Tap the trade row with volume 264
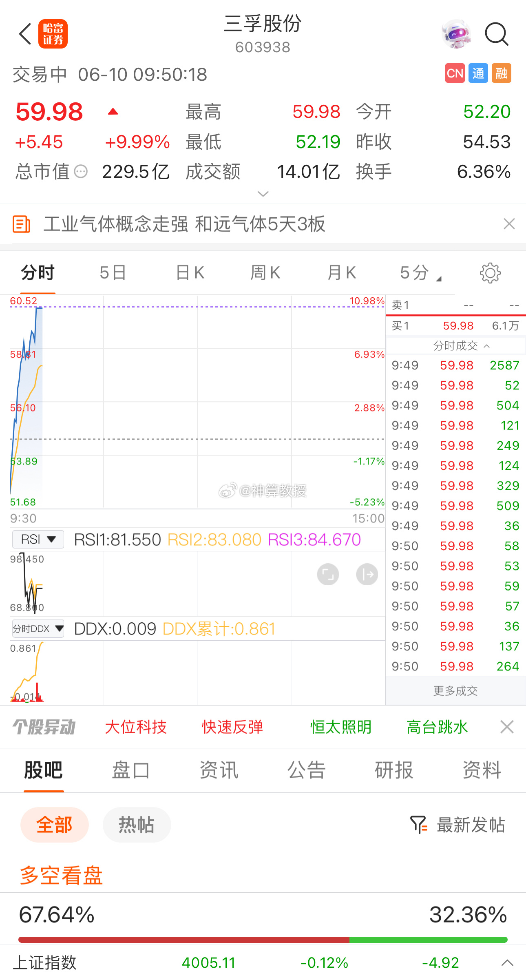The image size is (526, 980). [x=455, y=666]
